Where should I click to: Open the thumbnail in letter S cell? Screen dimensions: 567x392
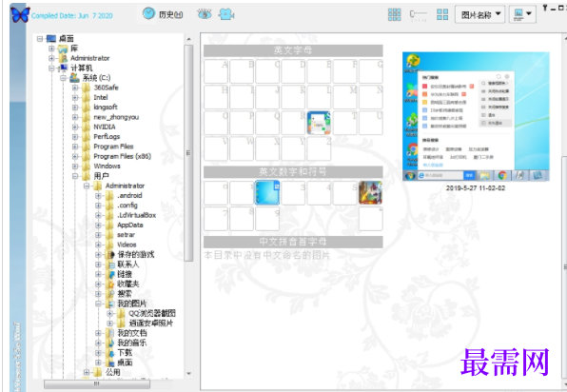click(319, 123)
